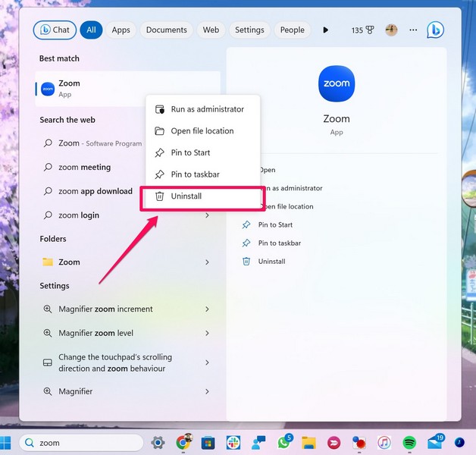This screenshot has width=476, height=455.
Task: Expand the Zoom folder result chevron
Action: point(207,262)
